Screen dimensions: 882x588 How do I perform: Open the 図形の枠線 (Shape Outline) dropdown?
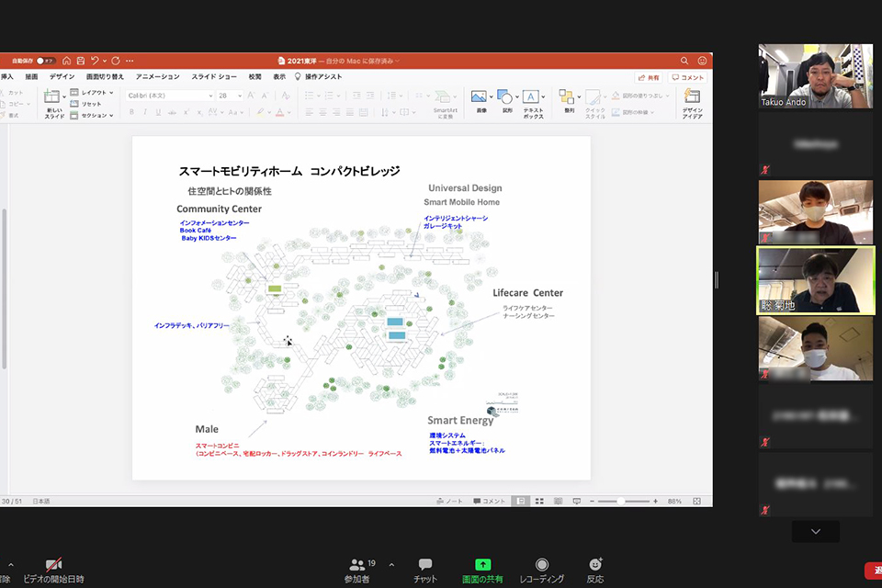coord(633,112)
